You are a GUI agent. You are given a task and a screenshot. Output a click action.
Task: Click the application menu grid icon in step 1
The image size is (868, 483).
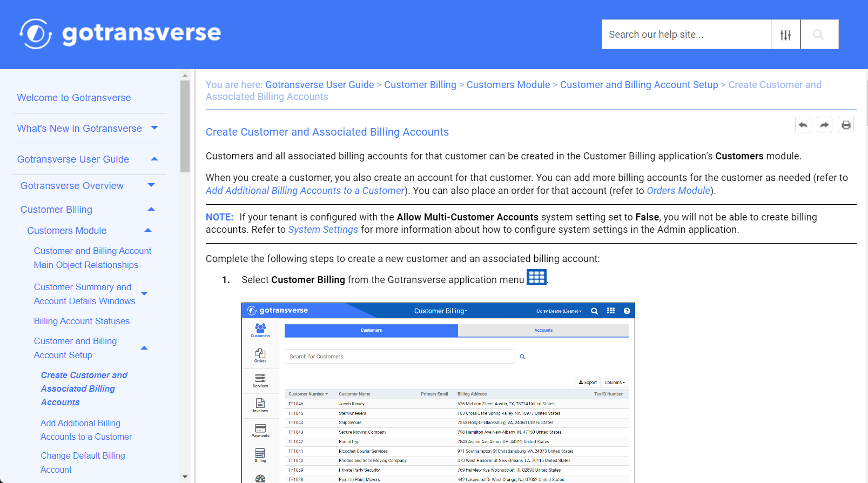coord(536,277)
